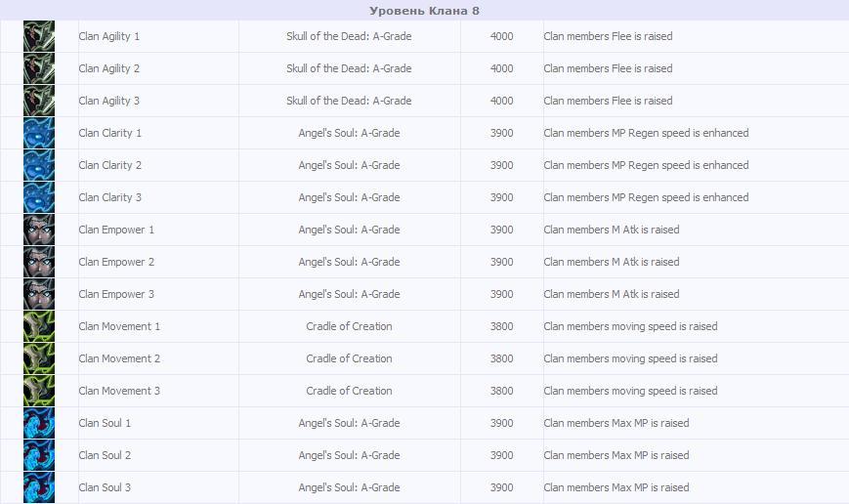Viewport: 849px width, 504px height.
Task: Click the Clan Empower 1 skill icon
Action: click(39, 231)
